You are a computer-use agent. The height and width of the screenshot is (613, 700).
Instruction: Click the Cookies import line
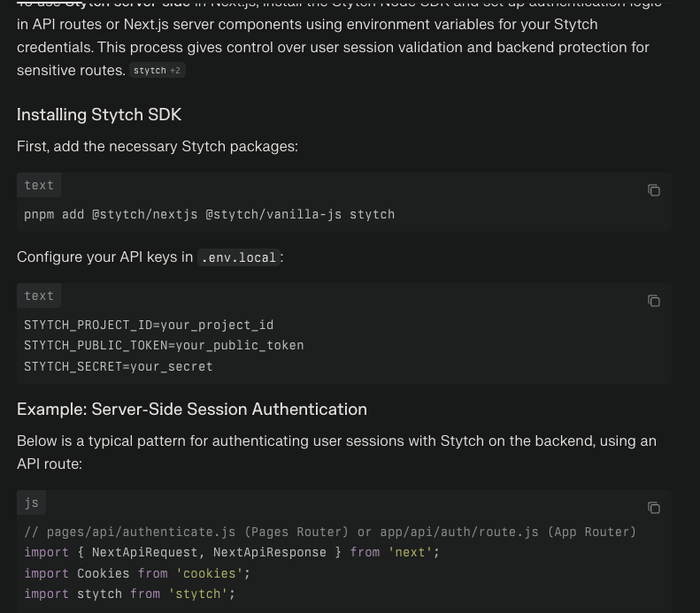137,573
